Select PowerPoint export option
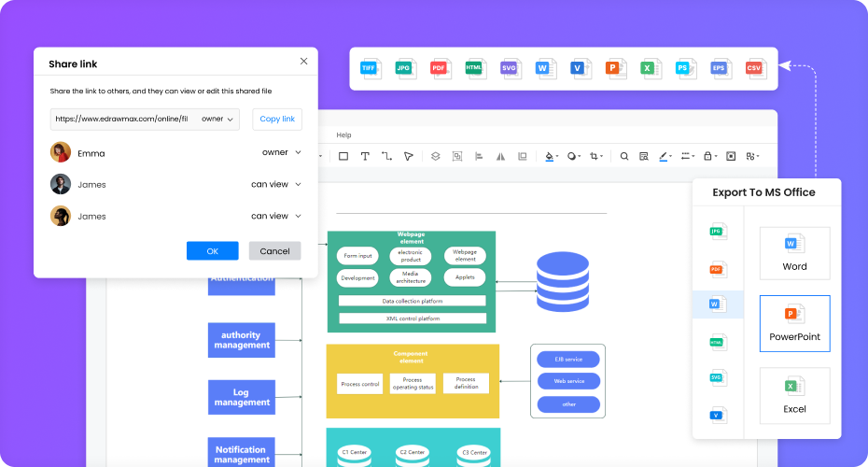Image resolution: width=868 pixels, height=467 pixels. (794, 323)
